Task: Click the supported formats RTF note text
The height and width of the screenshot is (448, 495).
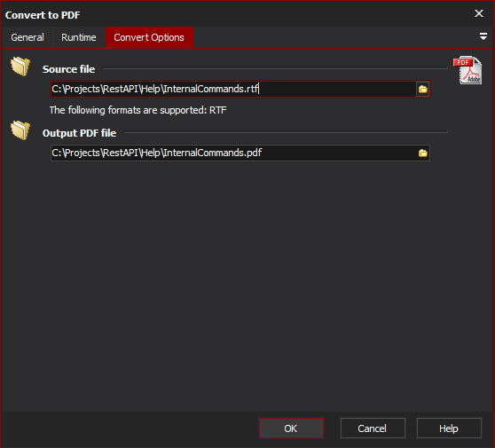Action: (x=138, y=110)
